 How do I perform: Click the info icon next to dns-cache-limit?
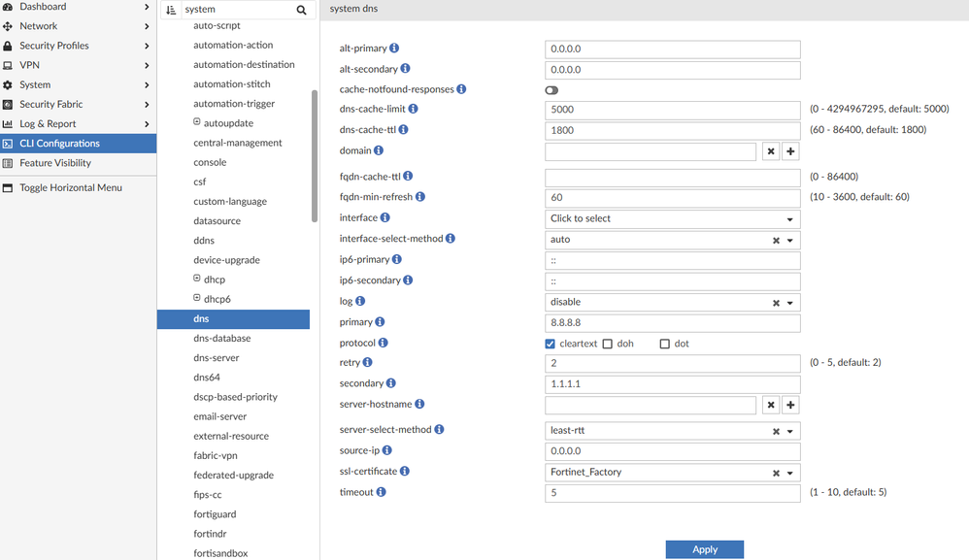413,109
